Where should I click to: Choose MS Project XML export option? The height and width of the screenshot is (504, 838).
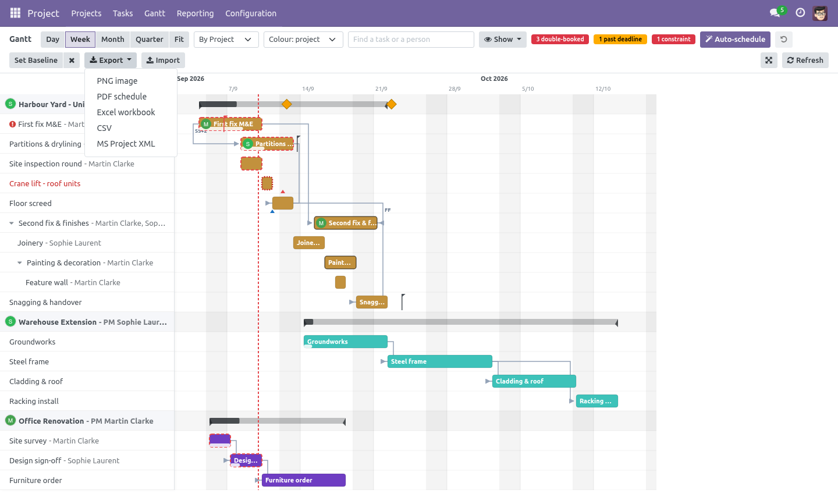point(131,144)
